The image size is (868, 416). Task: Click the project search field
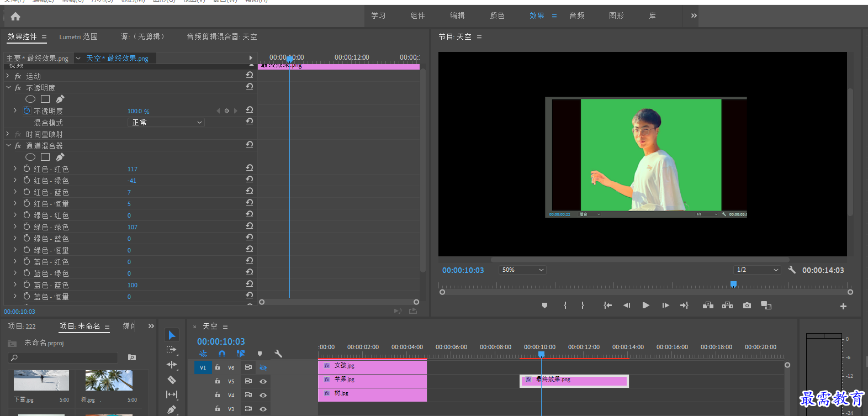(x=63, y=357)
